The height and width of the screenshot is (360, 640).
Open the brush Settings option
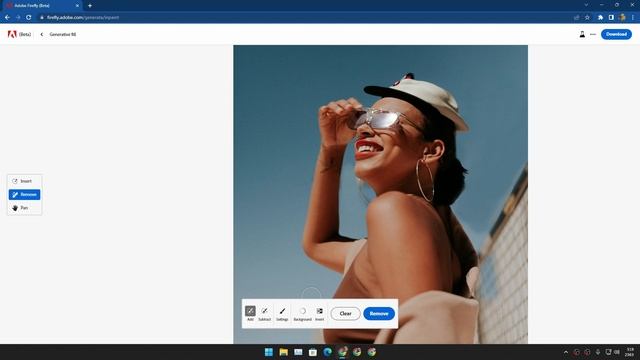pyautogui.click(x=282, y=313)
